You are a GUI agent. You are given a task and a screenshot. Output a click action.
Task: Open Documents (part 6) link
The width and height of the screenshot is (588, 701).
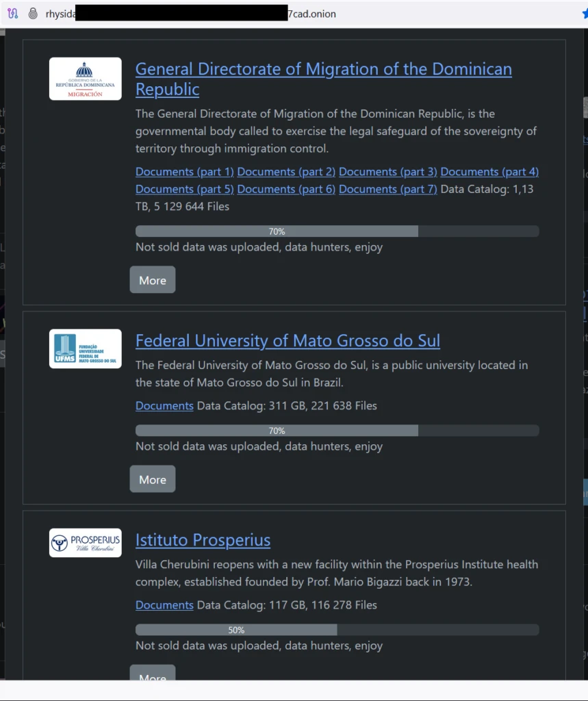pos(286,189)
